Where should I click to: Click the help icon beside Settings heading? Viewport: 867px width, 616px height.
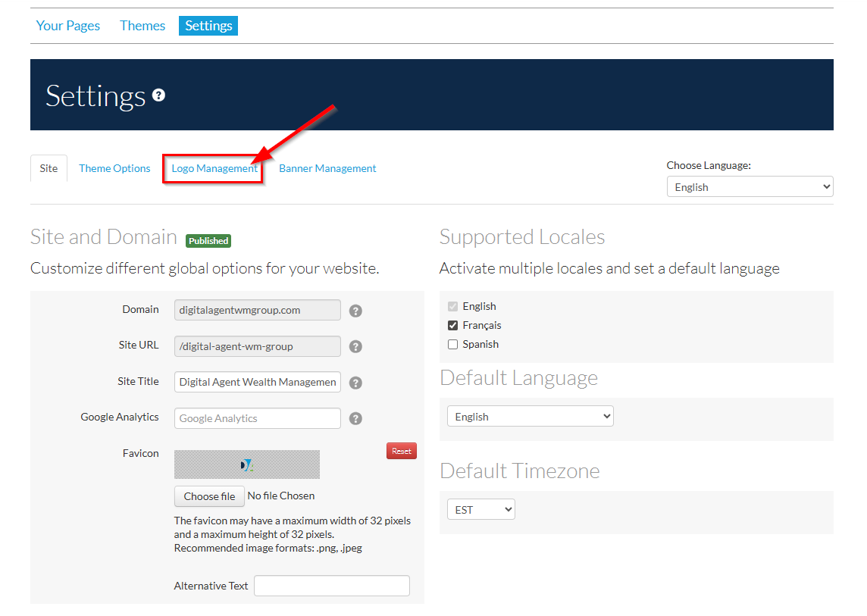coord(158,95)
